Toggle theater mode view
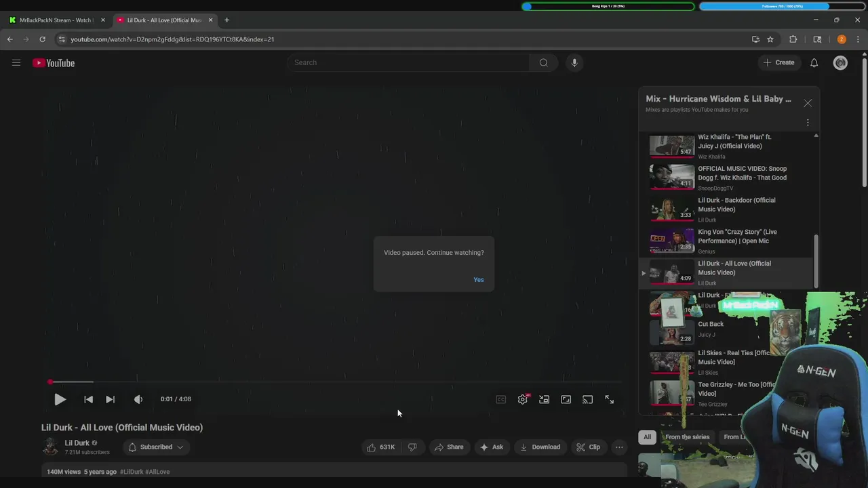868x488 pixels. (566, 399)
